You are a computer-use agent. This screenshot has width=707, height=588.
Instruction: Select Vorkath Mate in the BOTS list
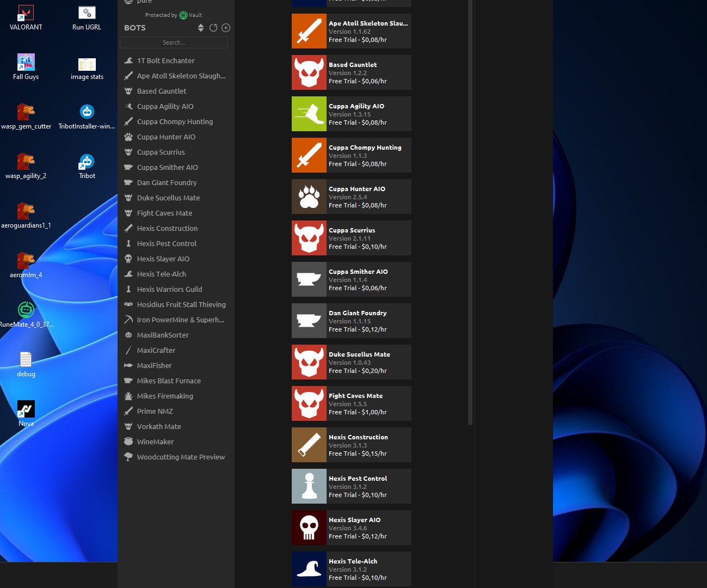pos(176,426)
